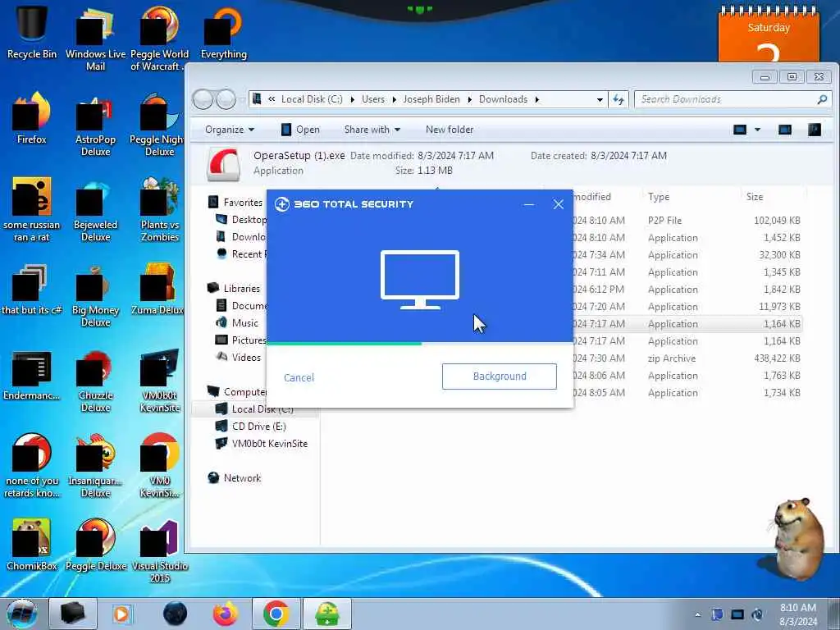Expand path arrow after Downloads
The image size is (840, 630).
coord(536,99)
